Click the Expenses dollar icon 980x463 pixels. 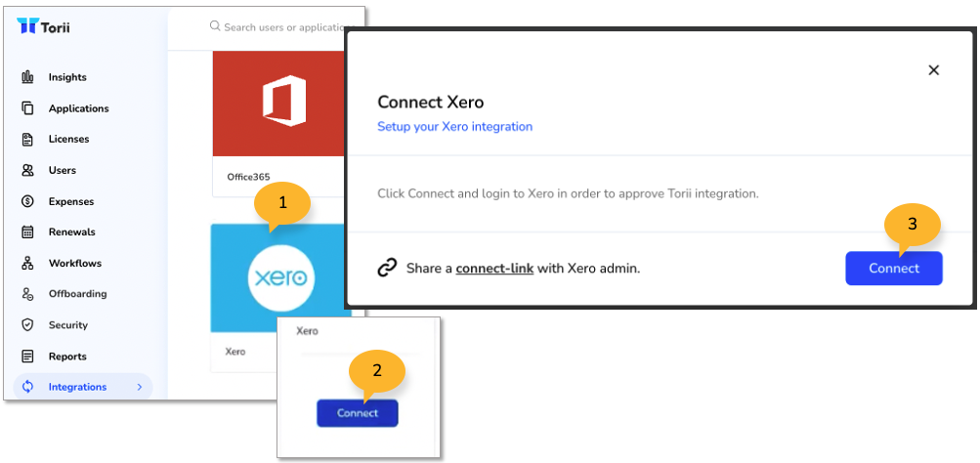(x=27, y=201)
